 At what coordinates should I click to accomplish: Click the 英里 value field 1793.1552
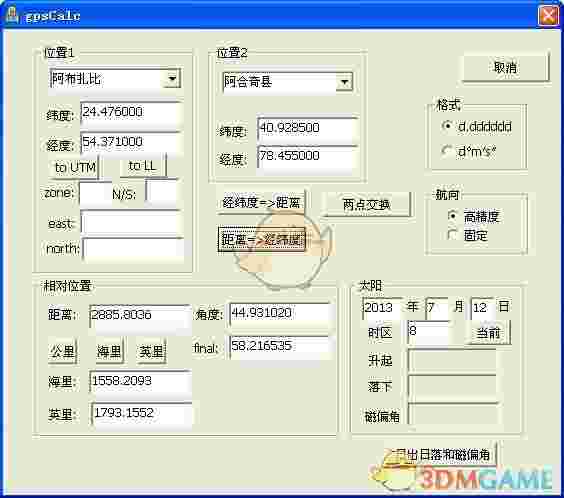pyautogui.click(x=142, y=413)
